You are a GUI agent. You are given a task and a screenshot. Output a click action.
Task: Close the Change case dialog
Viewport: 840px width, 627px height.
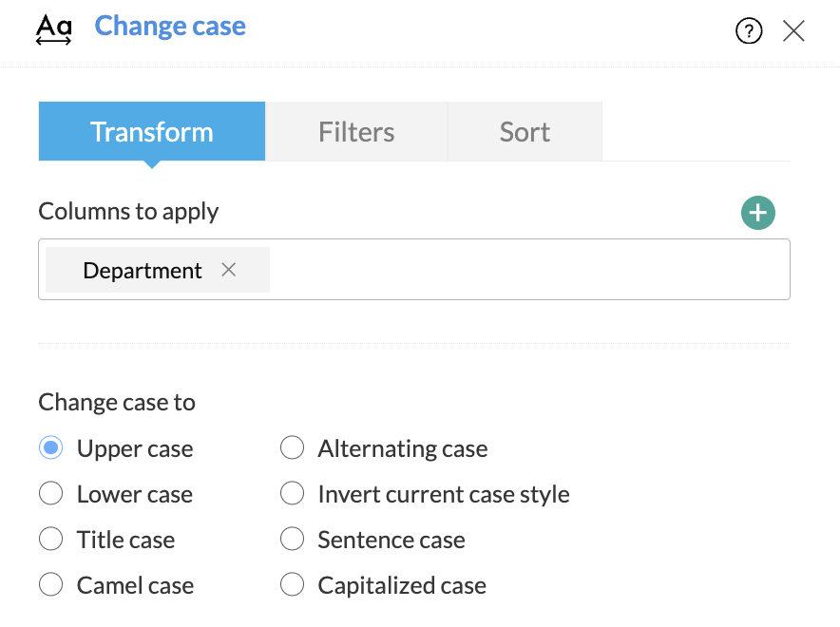(x=793, y=31)
